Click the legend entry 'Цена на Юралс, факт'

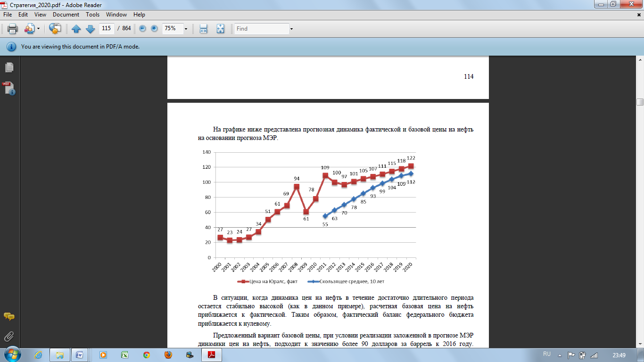267,281
